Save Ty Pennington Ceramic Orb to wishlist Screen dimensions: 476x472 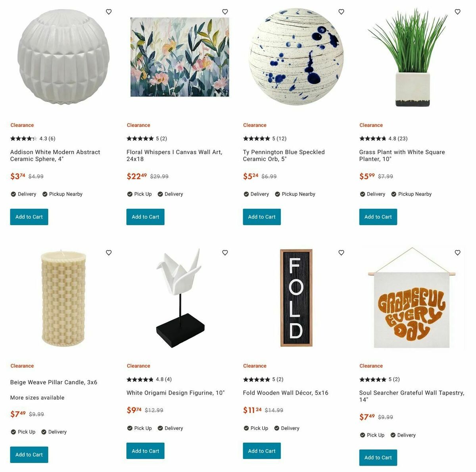[341, 12]
